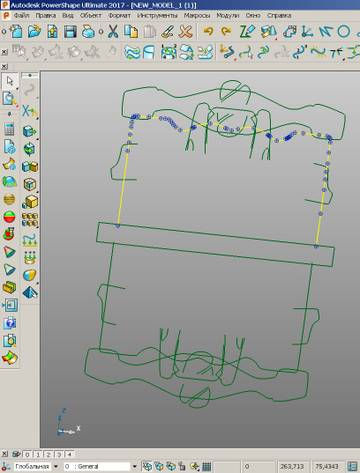Undo last action with yellow arrow
Screen dimensions: 360x473
(208, 32)
